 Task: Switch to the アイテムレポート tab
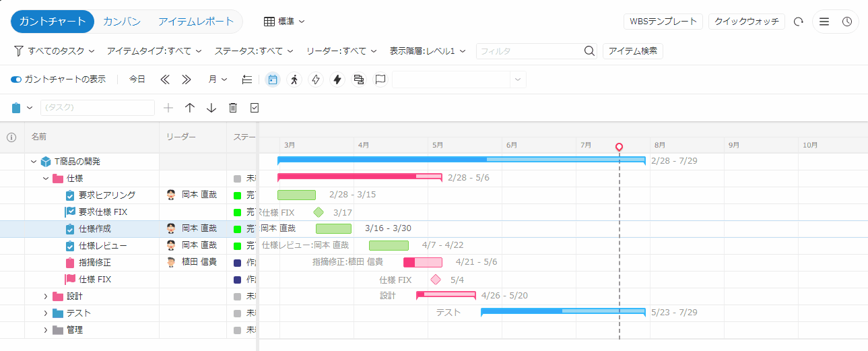[x=196, y=22]
